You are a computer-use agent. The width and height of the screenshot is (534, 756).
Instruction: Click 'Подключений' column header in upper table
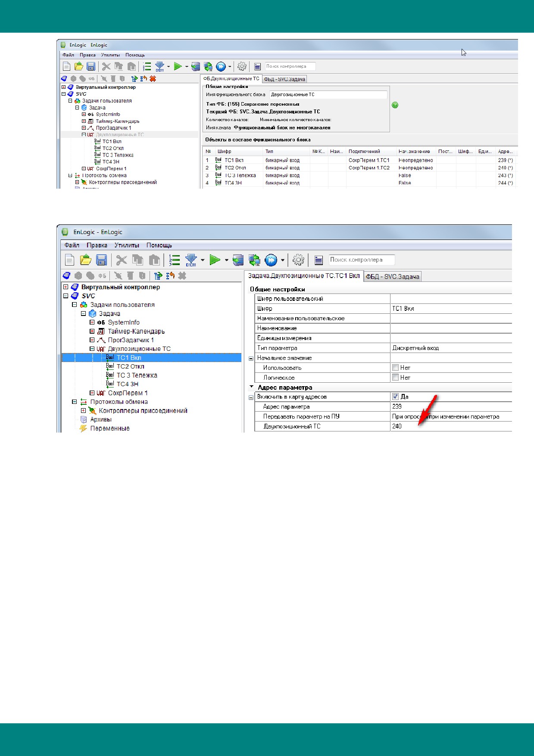(371, 151)
